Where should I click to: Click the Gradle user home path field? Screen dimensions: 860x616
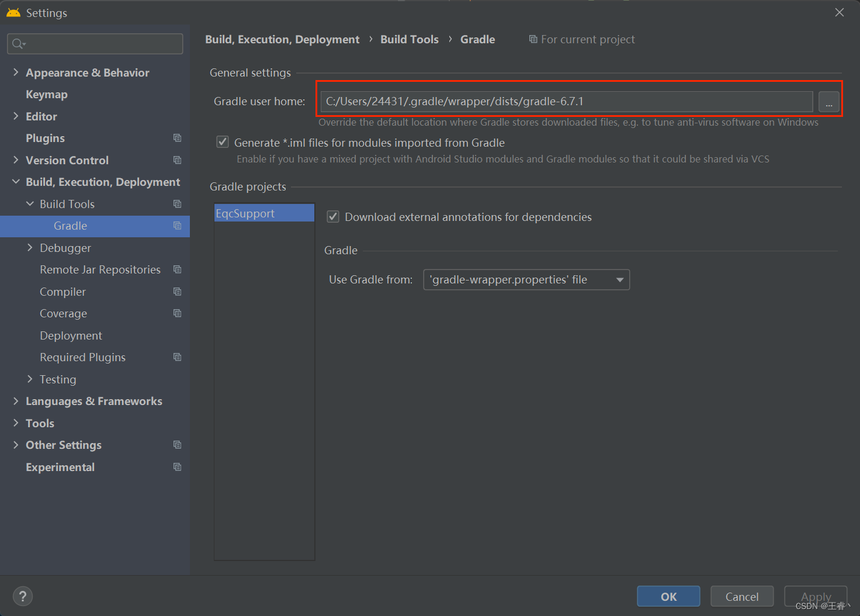(567, 102)
